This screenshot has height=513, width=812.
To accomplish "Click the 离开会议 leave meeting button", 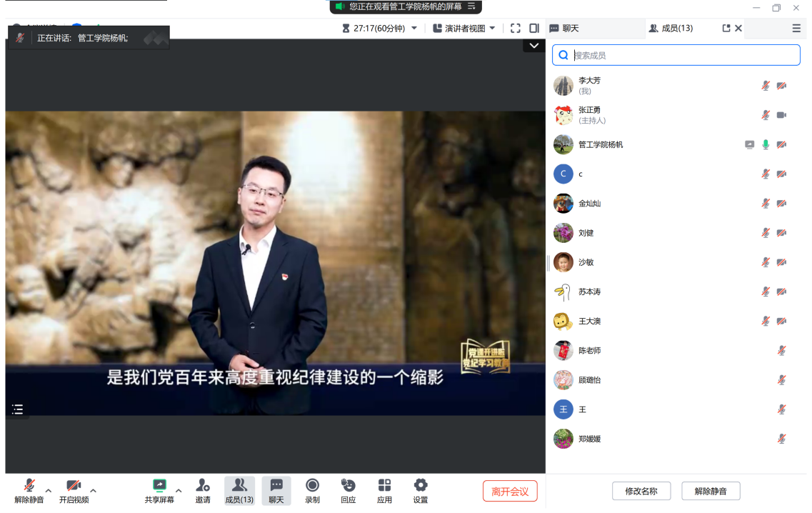I will (510, 492).
